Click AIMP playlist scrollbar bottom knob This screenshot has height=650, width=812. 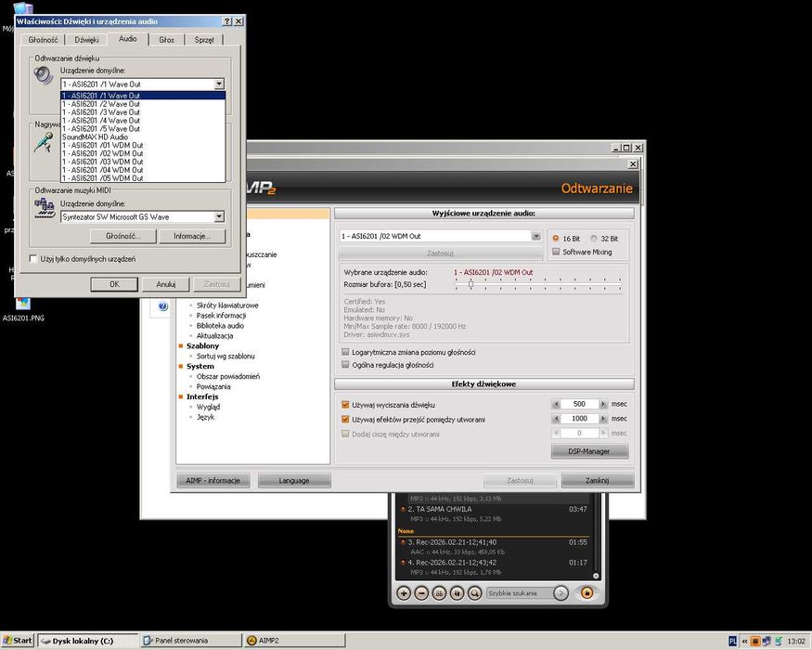pos(596,576)
